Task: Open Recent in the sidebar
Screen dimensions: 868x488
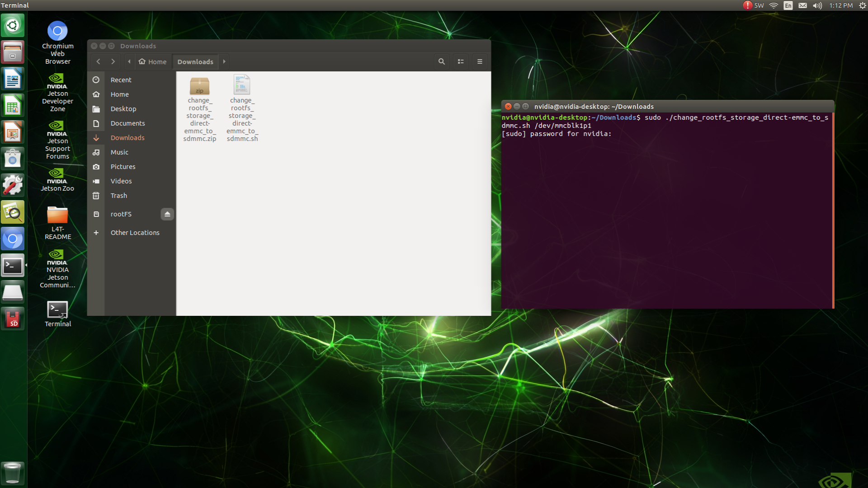Action: point(121,80)
